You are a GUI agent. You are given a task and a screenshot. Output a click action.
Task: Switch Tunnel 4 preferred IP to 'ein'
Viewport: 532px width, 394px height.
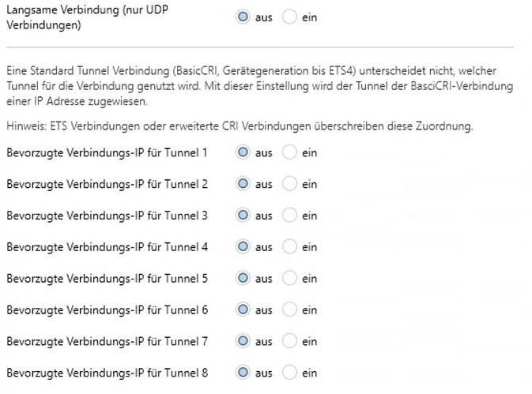(289, 247)
